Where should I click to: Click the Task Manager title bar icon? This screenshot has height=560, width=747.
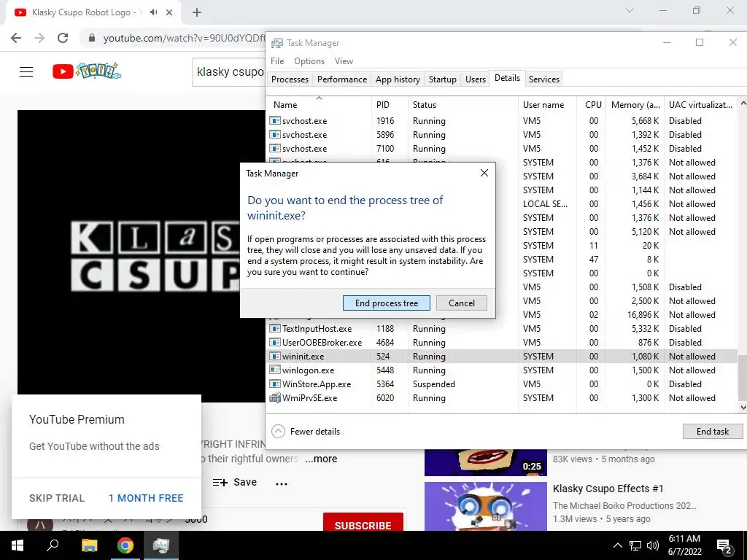276,43
